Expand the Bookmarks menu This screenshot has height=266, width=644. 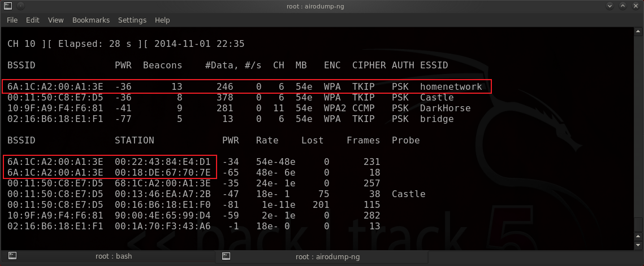point(90,20)
